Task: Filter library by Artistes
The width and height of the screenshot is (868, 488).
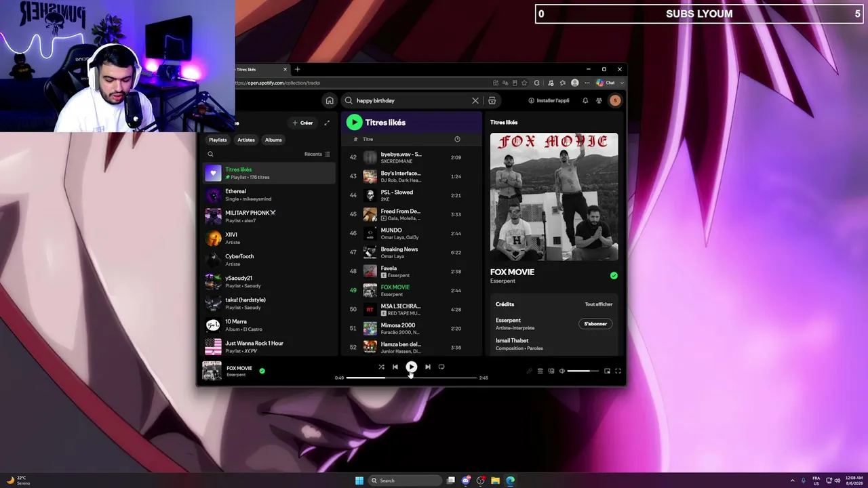Action: click(246, 140)
